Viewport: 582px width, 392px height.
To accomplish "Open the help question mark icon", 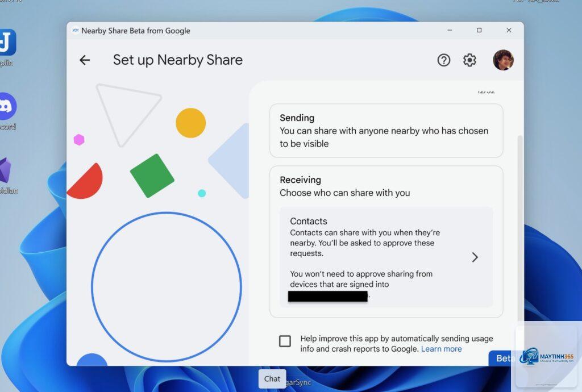I will [443, 60].
